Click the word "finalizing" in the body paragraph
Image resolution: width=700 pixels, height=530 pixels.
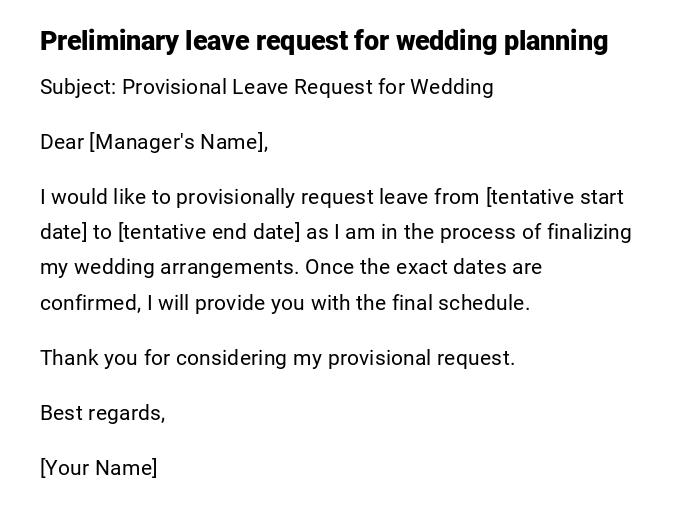(589, 232)
